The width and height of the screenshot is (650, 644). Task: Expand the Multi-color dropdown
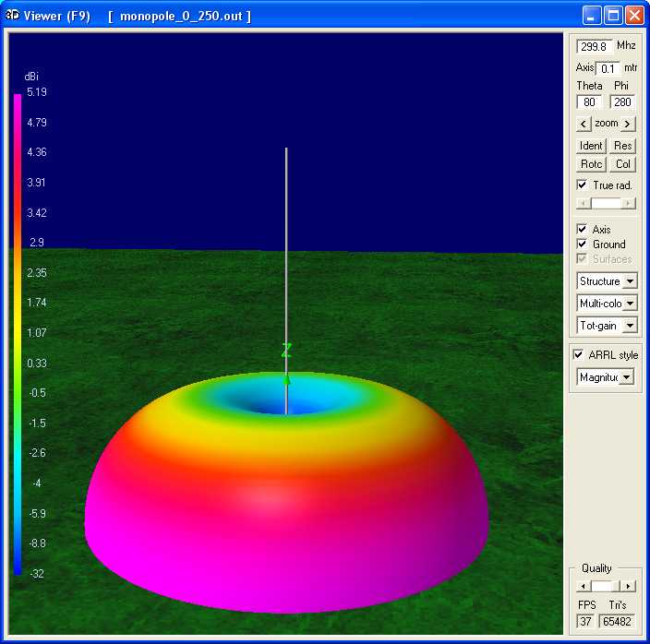(x=630, y=304)
